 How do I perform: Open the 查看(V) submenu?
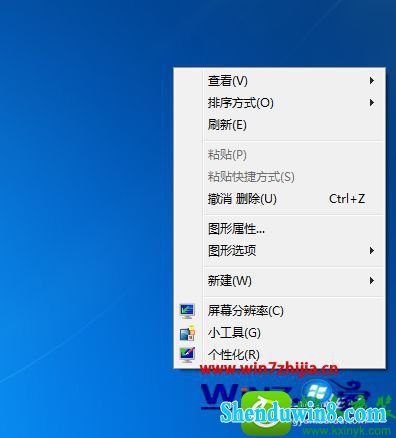coord(279,81)
